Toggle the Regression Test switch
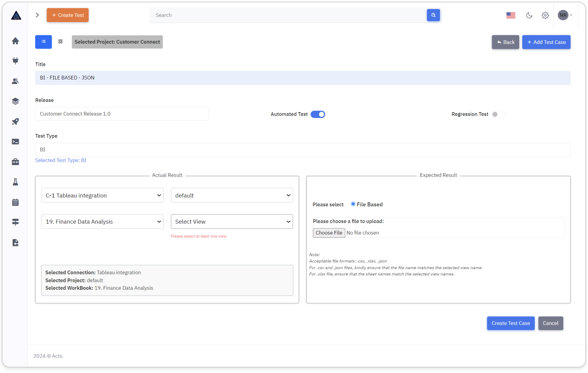588x373 pixels. pyautogui.click(x=498, y=114)
